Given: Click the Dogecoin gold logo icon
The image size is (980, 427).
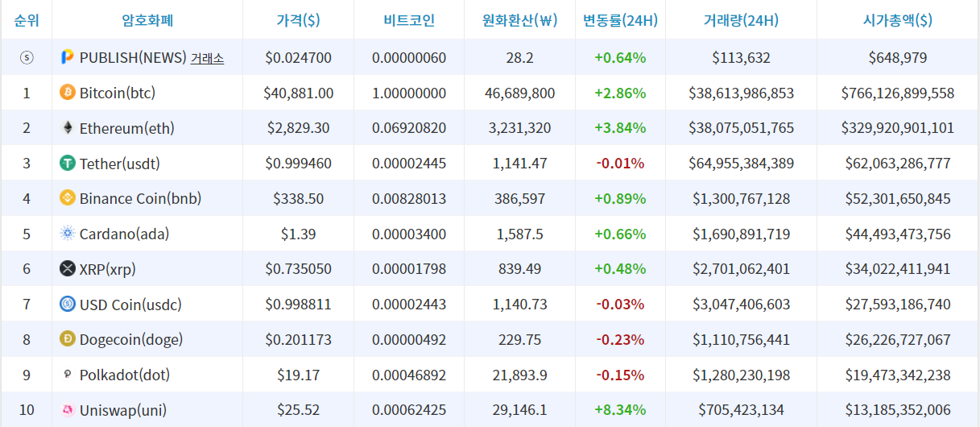Looking at the screenshot, I should click(x=68, y=339).
